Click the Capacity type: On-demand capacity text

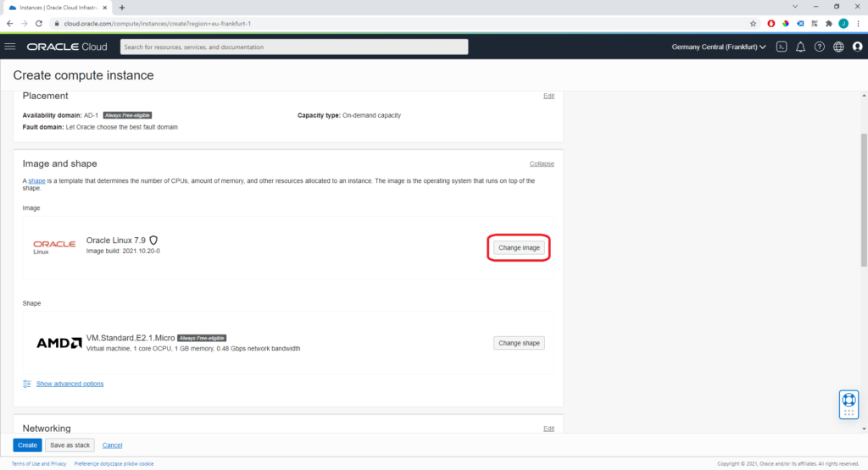(348, 115)
